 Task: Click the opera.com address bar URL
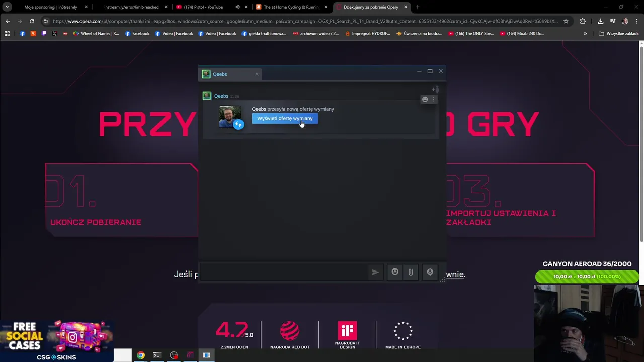305,21
